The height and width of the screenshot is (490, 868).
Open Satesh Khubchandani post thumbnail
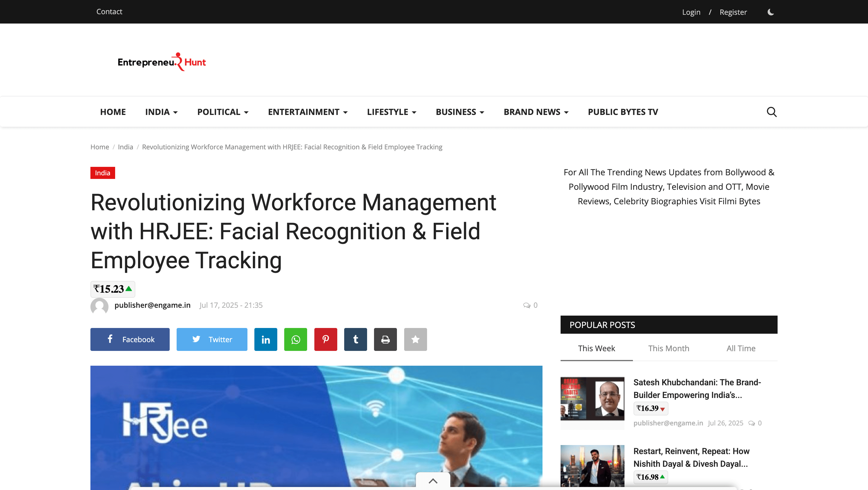tap(592, 399)
